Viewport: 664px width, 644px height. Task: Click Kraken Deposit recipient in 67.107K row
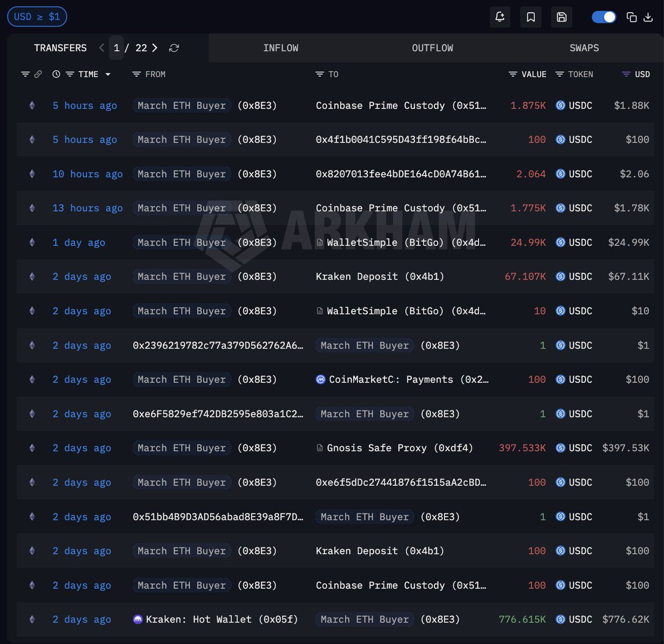pyautogui.click(x=380, y=277)
